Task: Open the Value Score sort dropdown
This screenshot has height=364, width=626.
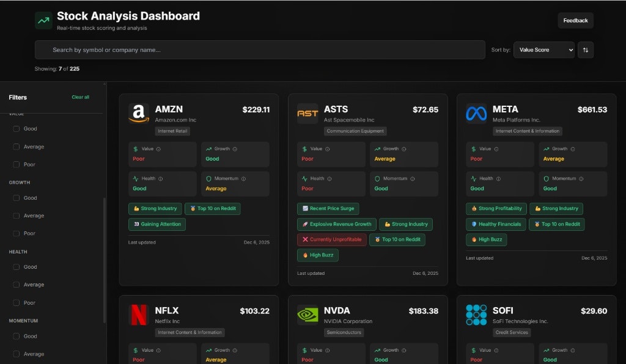Action: (543, 49)
